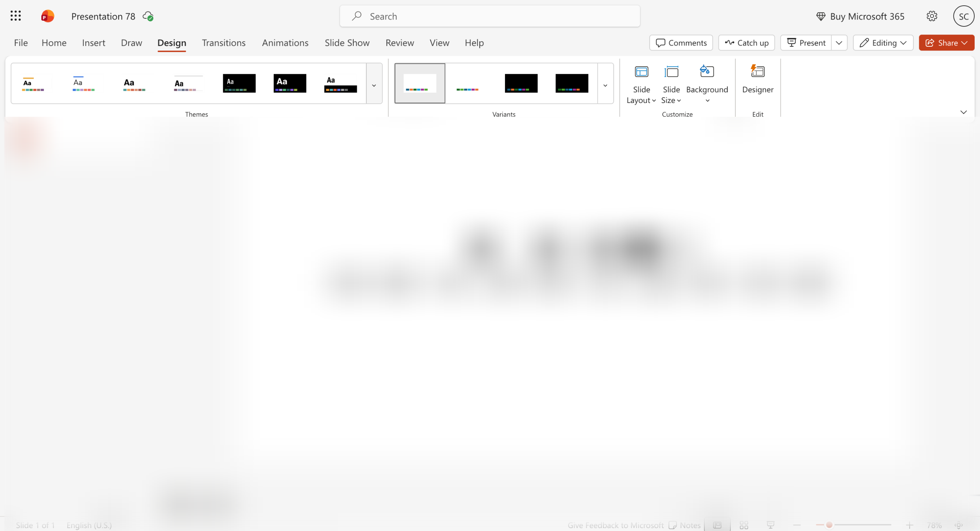Viewport: 980px width, 531px height.
Task: Open the Insert tab
Action: pyautogui.click(x=93, y=43)
